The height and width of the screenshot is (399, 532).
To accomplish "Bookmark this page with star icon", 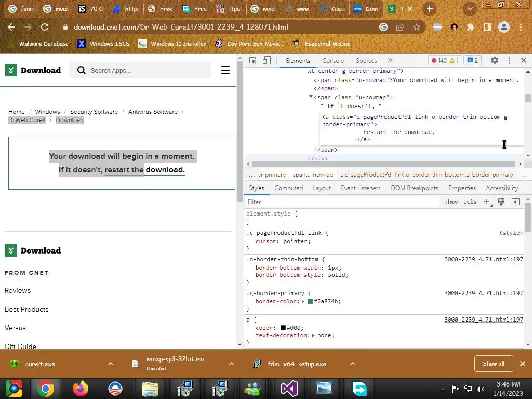I will (x=417, y=27).
